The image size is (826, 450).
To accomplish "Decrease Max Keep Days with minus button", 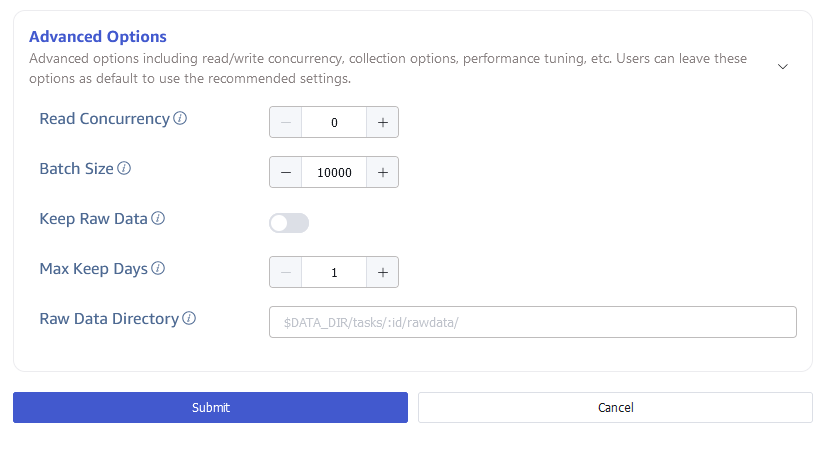I will tap(286, 272).
